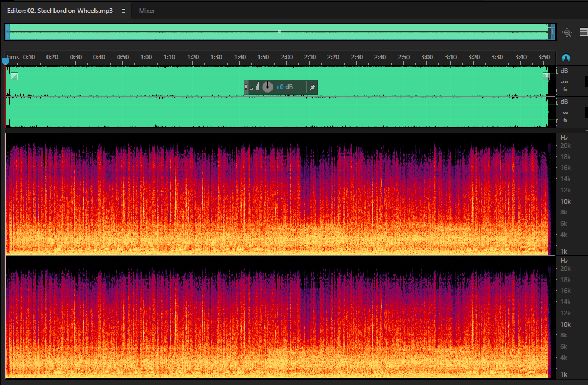
Task: Click the overview navigator left edge handle
Action: tap(7, 32)
